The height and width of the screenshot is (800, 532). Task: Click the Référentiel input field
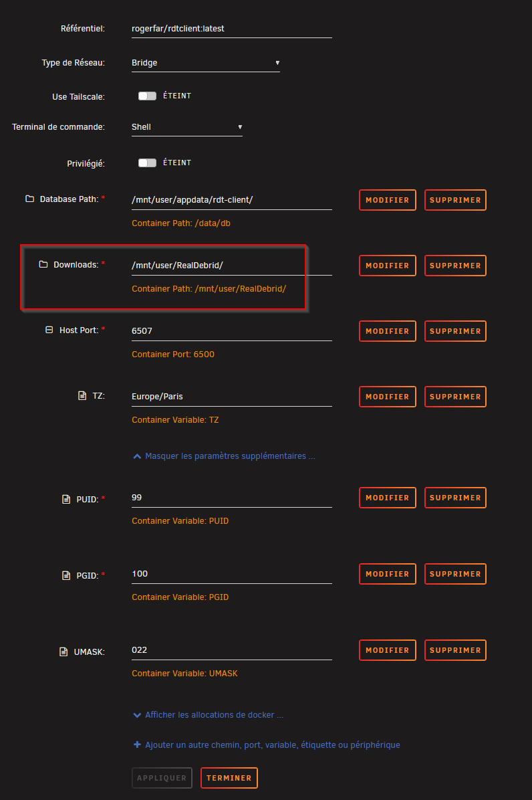232,29
